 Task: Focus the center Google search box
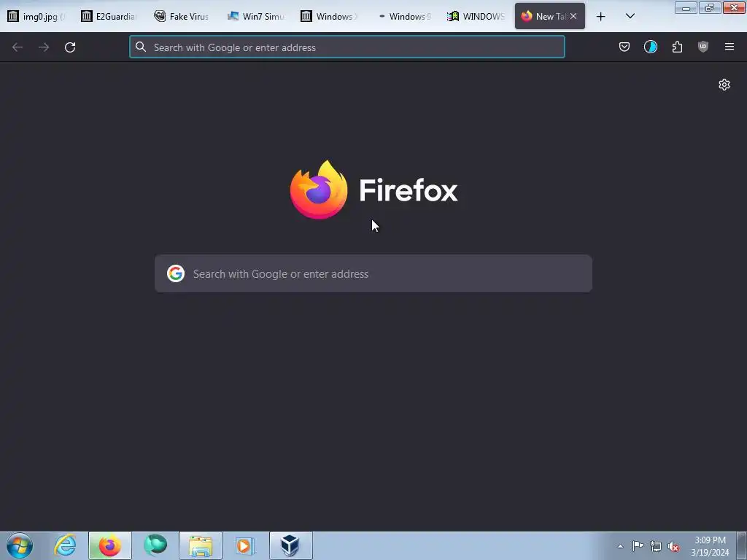pyautogui.click(x=373, y=273)
